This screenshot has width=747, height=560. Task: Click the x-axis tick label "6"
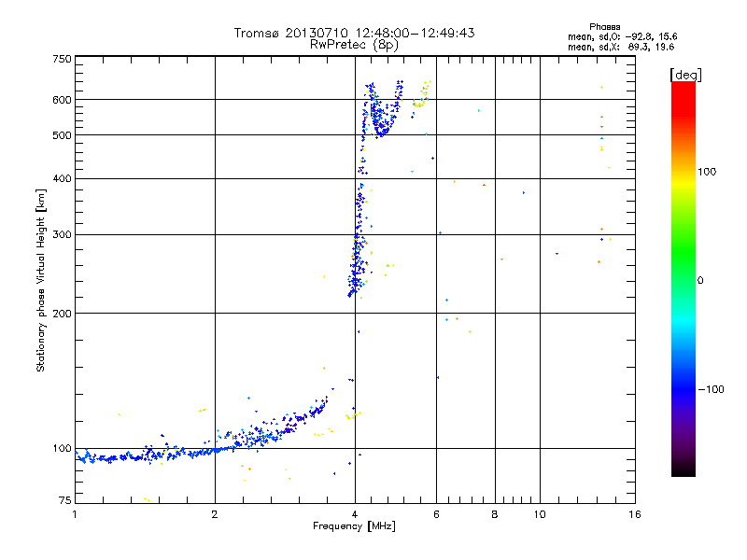[436, 514]
